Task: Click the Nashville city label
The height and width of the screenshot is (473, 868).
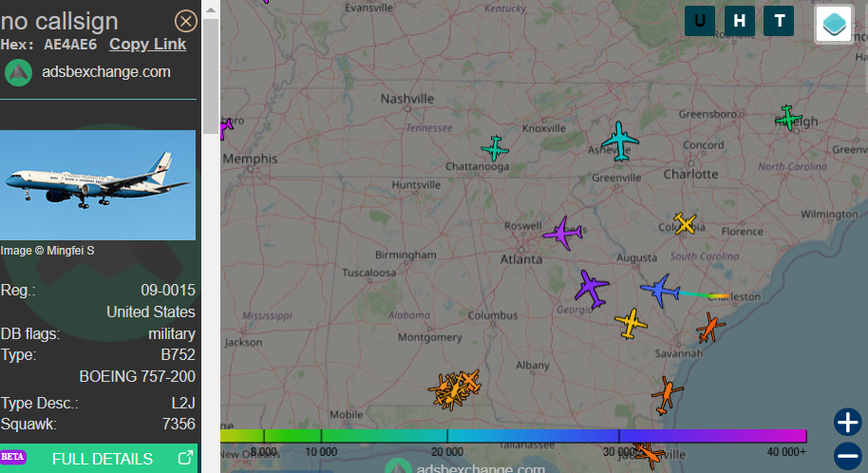Action: click(x=406, y=99)
